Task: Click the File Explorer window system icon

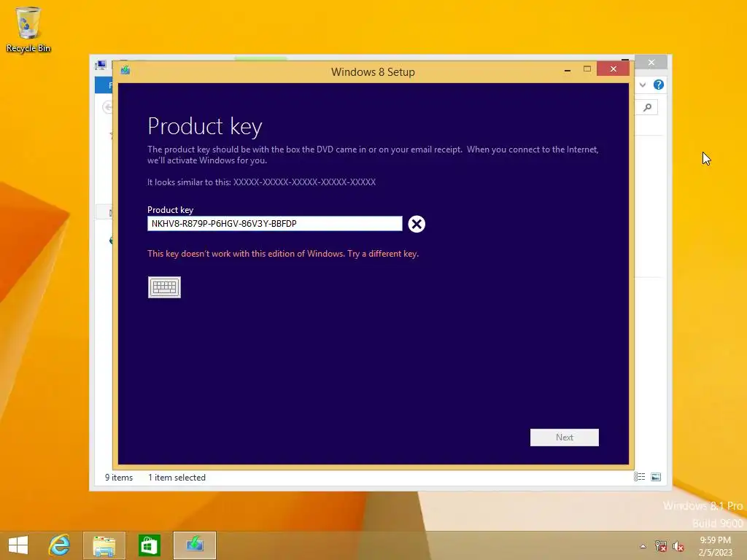Action: pos(101,65)
